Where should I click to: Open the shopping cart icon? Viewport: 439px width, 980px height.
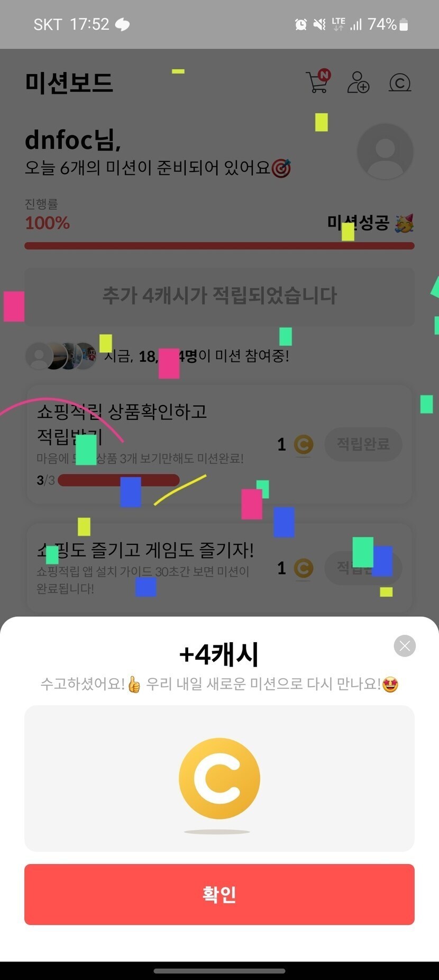[318, 82]
